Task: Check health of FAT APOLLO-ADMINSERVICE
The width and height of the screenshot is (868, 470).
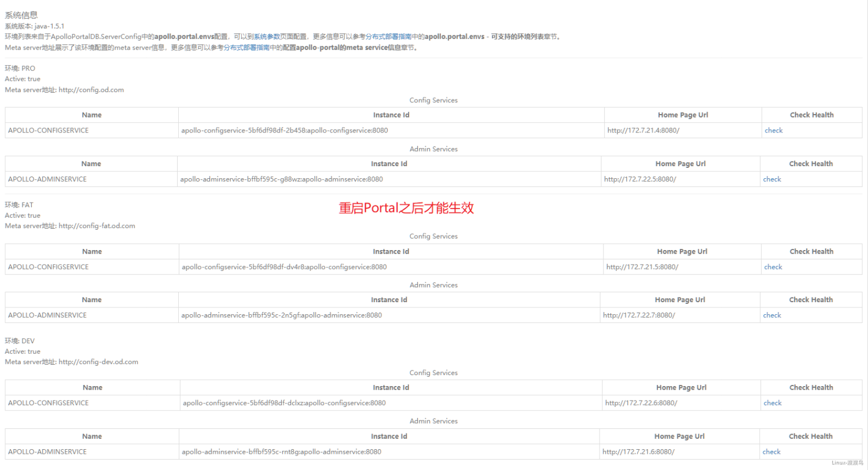Action: pos(772,315)
